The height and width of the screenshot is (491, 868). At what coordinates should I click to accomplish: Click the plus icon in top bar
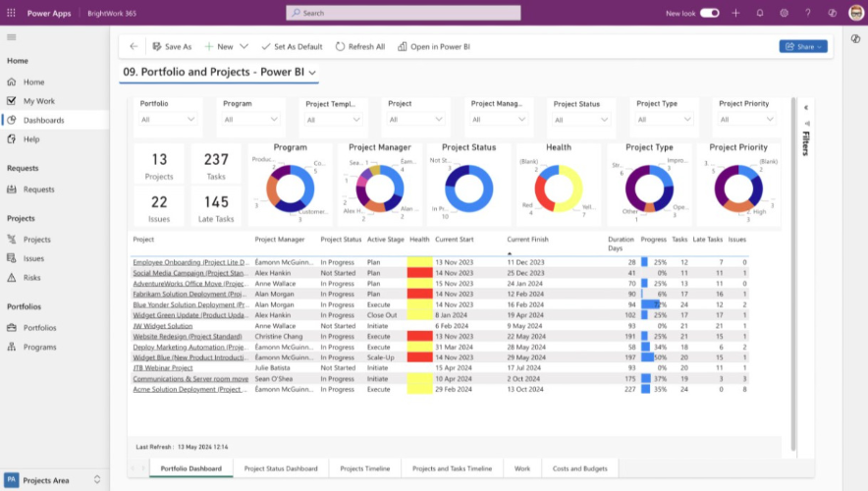point(735,13)
